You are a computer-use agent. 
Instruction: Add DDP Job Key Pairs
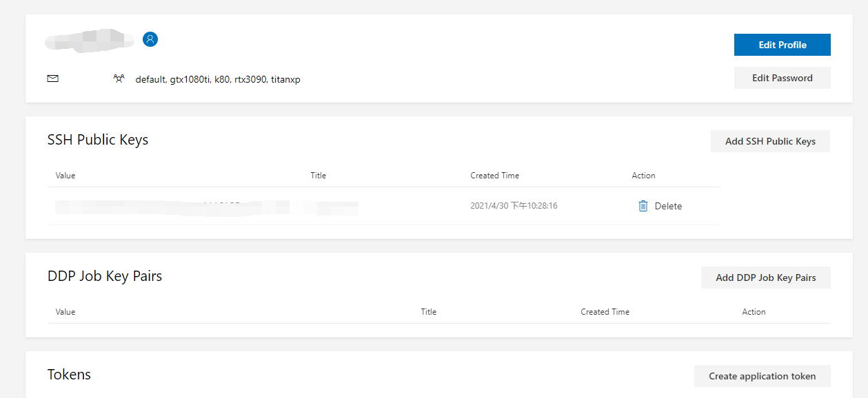coord(766,277)
